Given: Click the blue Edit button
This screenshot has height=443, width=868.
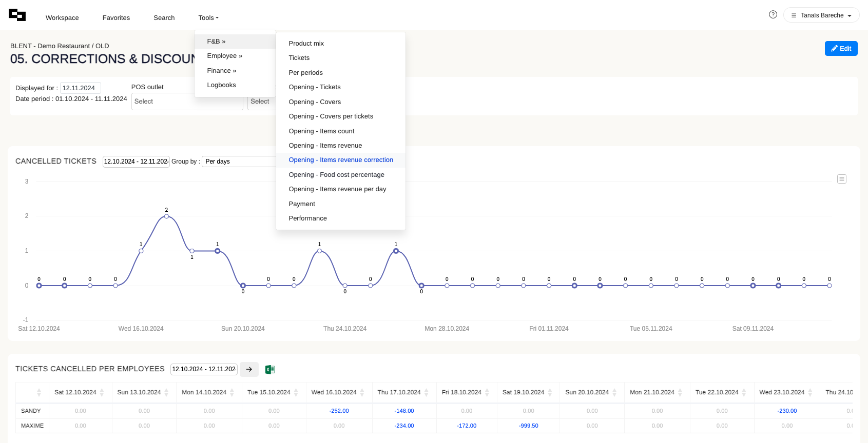Looking at the screenshot, I should point(841,49).
